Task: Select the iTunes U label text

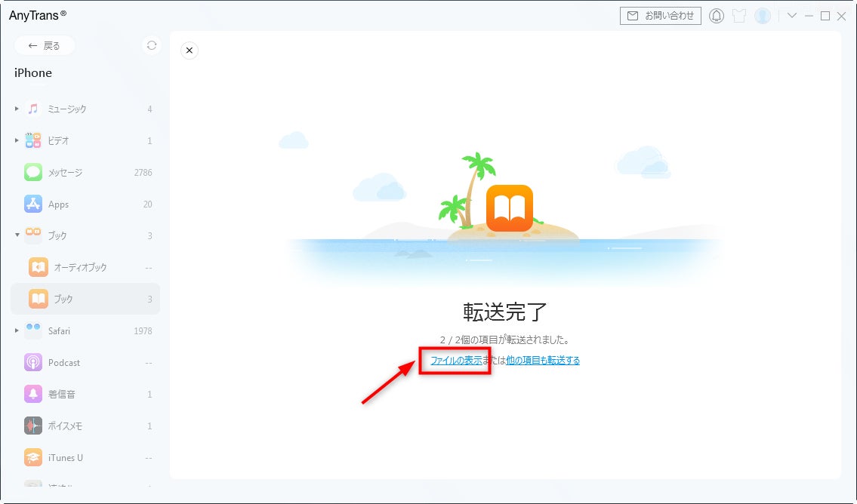Action: (66, 457)
